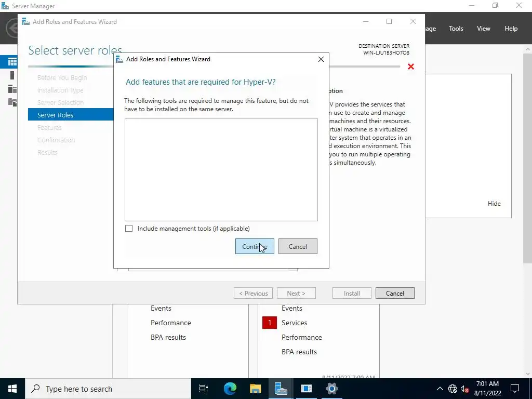The image size is (532, 399).
Task: Open clock showing 7:01 AM
Action: pos(487,389)
